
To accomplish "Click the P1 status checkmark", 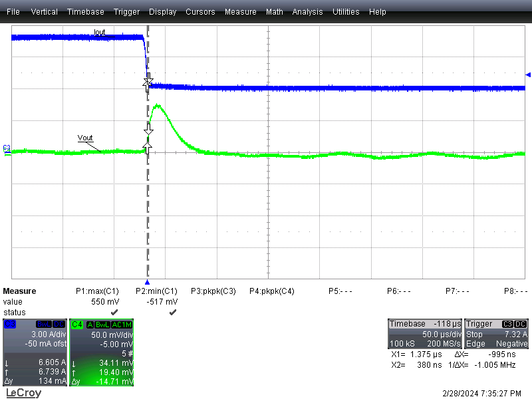I will coord(114,312).
